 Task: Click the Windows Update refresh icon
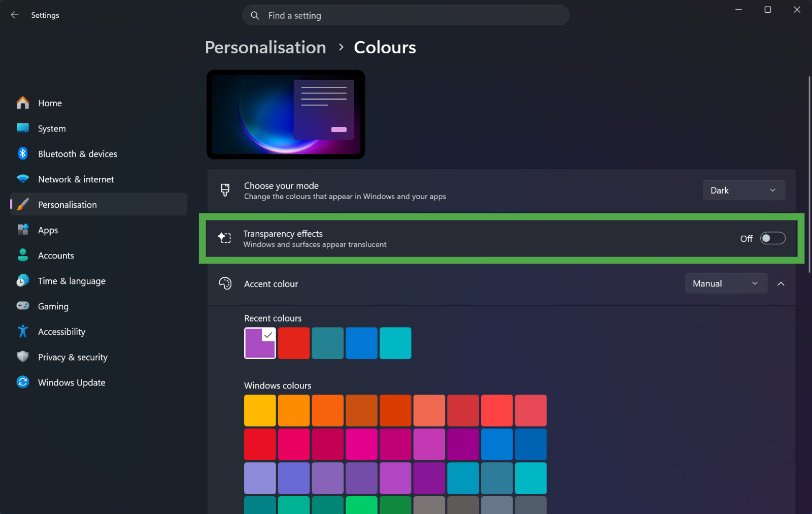pyautogui.click(x=23, y=382)
